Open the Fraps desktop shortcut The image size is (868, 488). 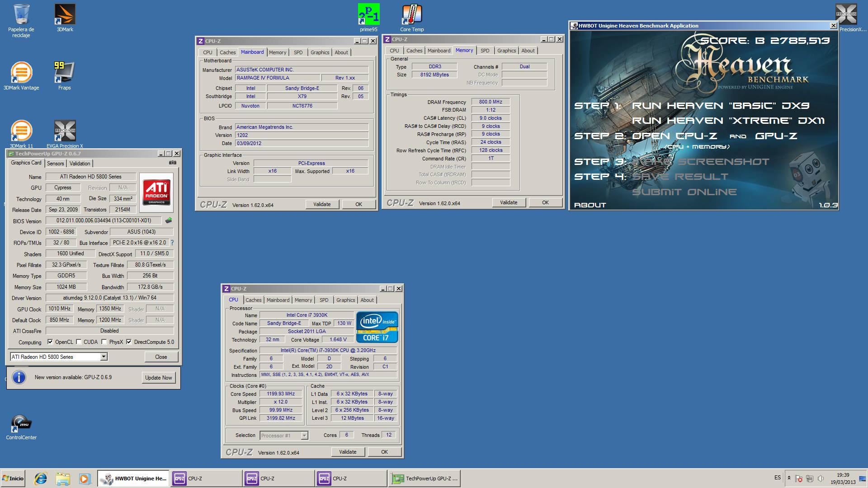(x=65, y=76)
